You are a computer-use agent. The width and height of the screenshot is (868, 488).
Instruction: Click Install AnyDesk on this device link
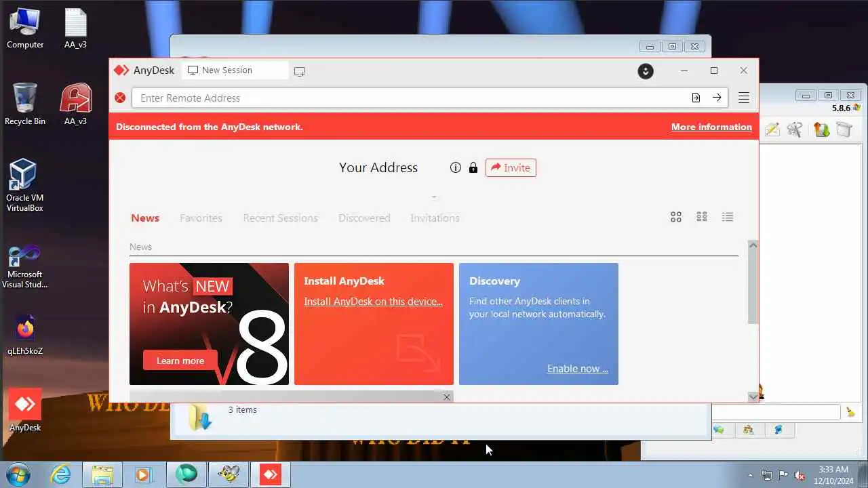(373, 302)
